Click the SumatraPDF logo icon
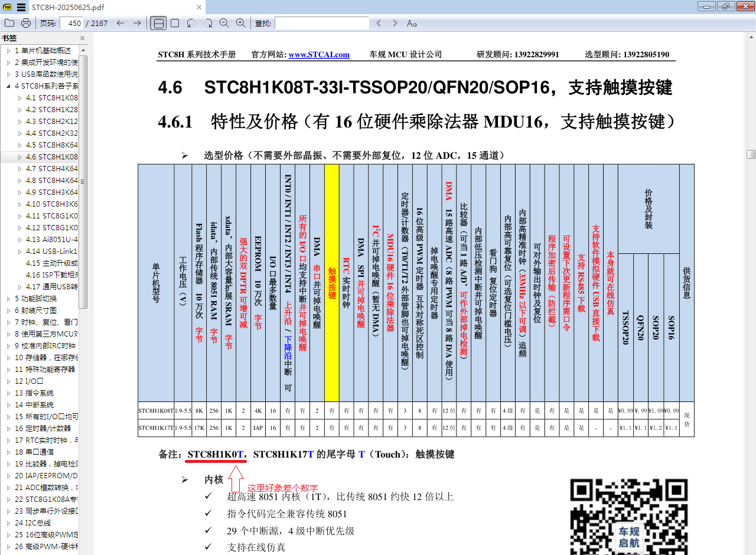756x555 pixels. [x=7, y=7]
